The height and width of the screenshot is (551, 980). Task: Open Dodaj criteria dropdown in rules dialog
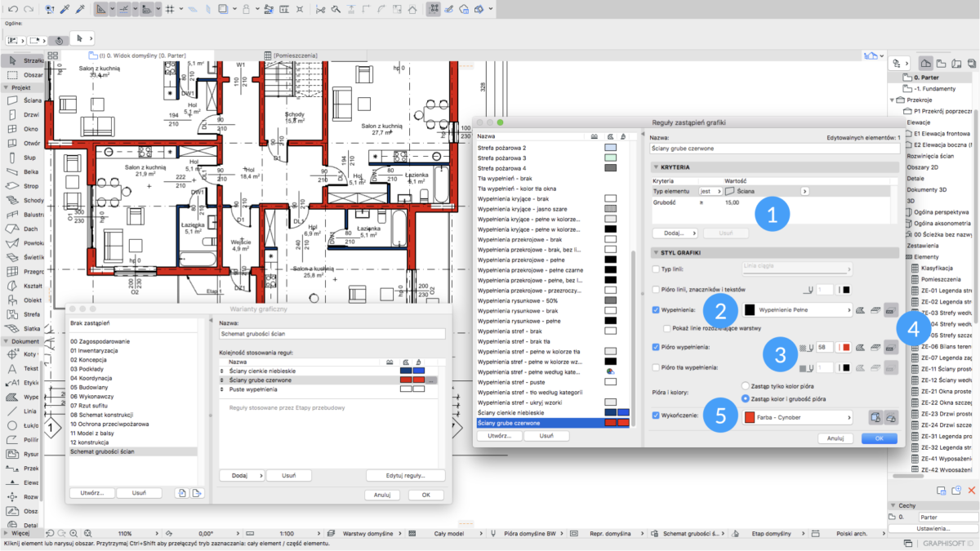tap(674, 233)
